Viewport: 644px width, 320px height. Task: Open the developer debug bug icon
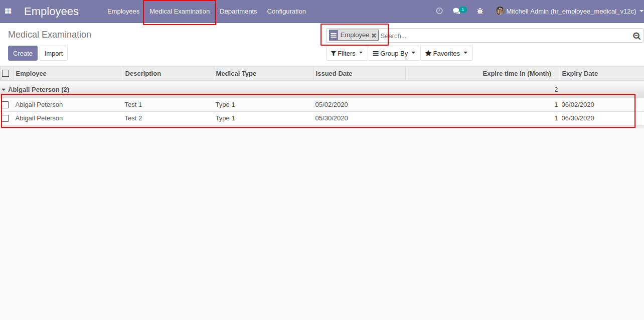[480, 11]
